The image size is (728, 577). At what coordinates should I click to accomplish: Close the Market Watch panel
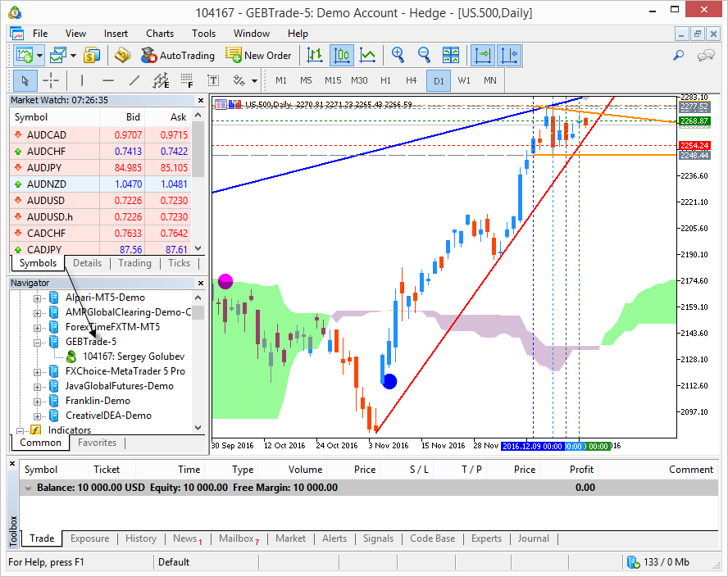click(x=201, y=100)
